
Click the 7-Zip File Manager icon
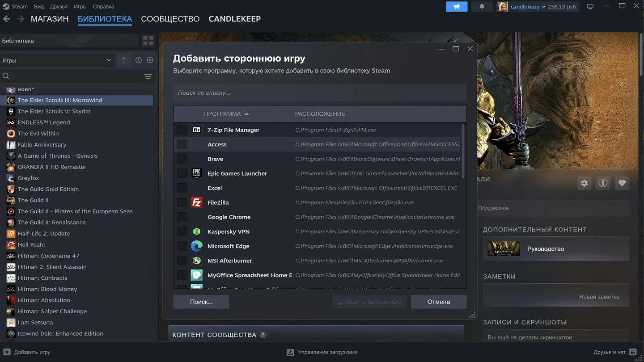pos(196,130)
